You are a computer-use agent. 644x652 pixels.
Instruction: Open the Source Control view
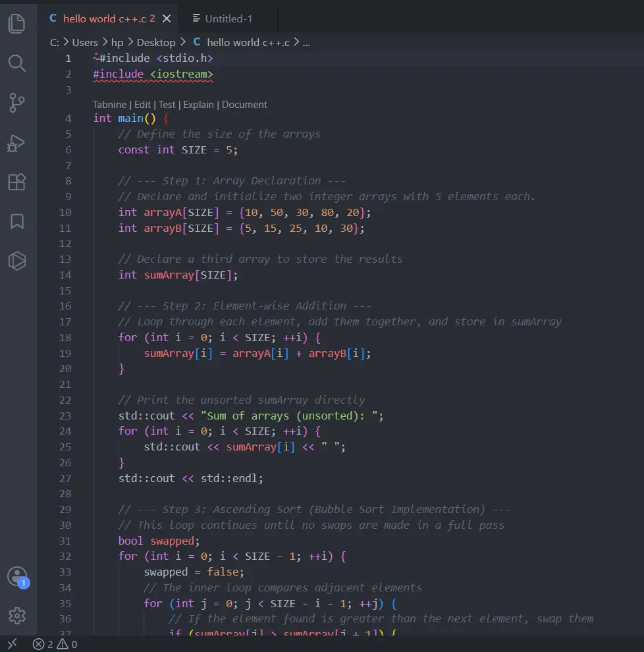(x=16, y=103)
